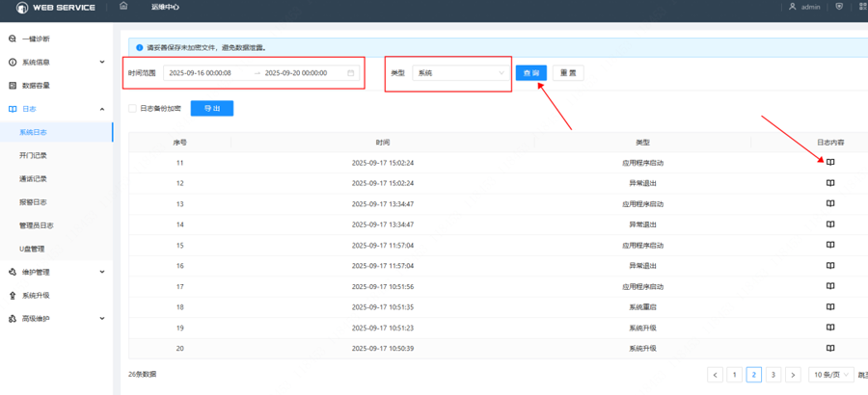Open the QR code icon in header
The width and height of the screenshot is (868, 395).
[x=861, y=7]
